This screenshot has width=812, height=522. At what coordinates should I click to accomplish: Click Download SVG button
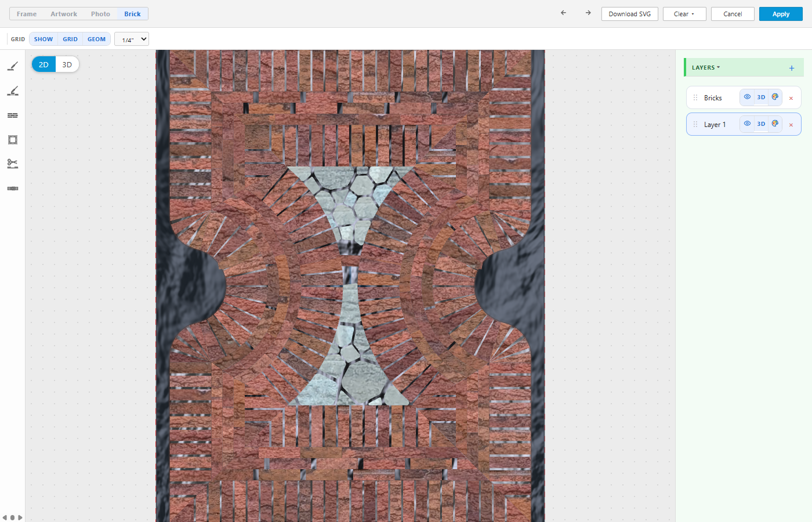pyautogui.click(x=630, y=14)
